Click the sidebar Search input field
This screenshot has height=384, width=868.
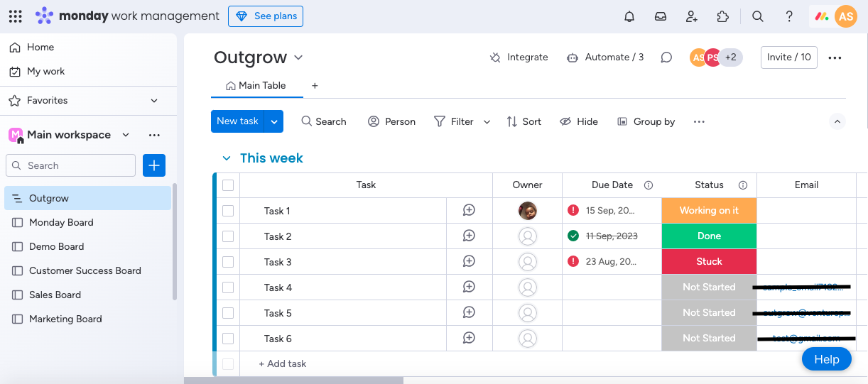[x=70, y=165]
